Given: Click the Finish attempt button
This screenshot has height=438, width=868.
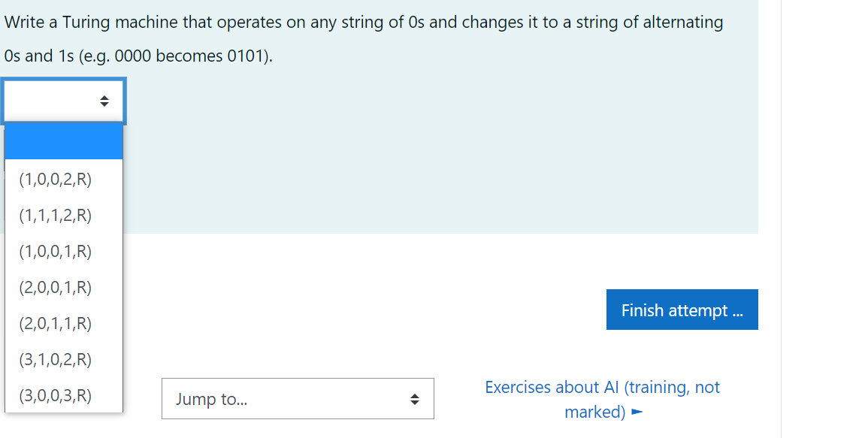Looking at the screenshot, I should click(x=682, y=310).
